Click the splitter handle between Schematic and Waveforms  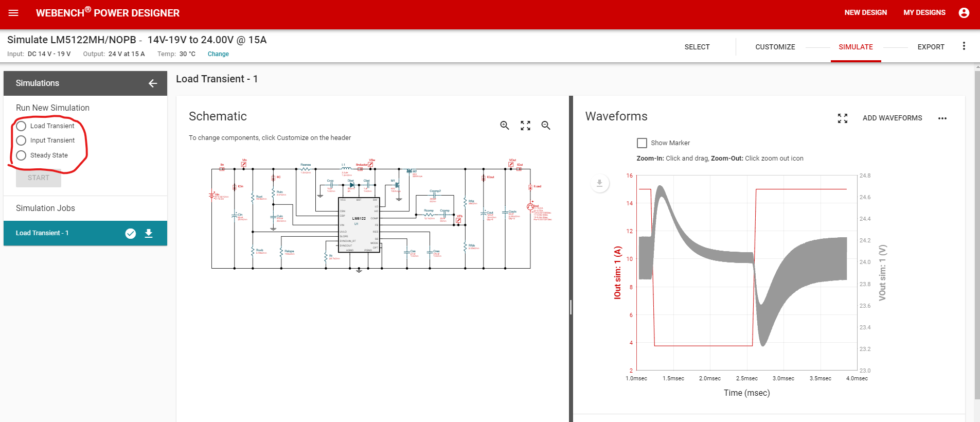tap(571, 307)
